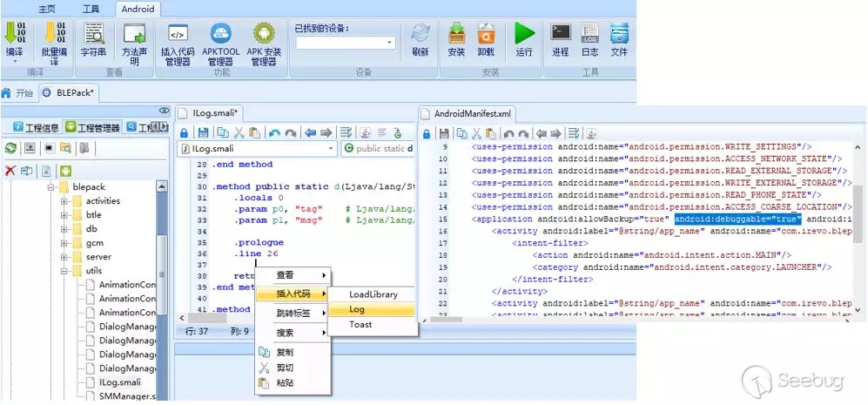Choose LoadLibrary from the insert code submenu
The height and width of the screenshot is (405, 868).
coord(373,294)
